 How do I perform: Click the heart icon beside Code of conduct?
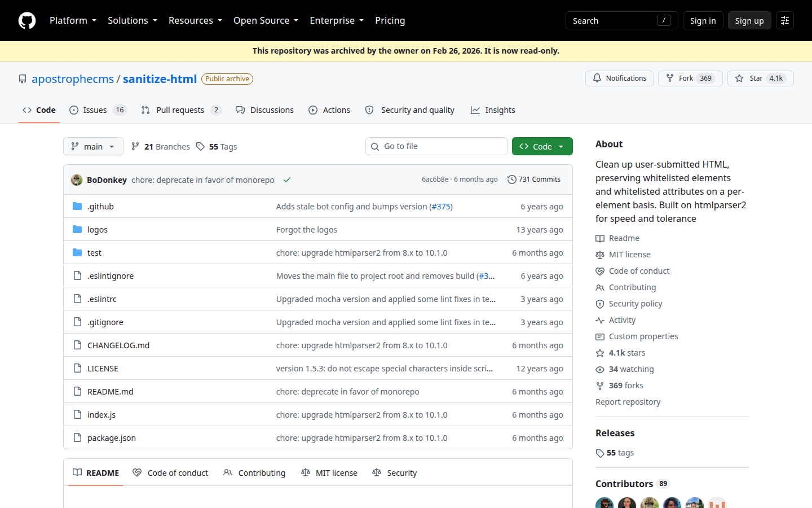click(600, 271)
